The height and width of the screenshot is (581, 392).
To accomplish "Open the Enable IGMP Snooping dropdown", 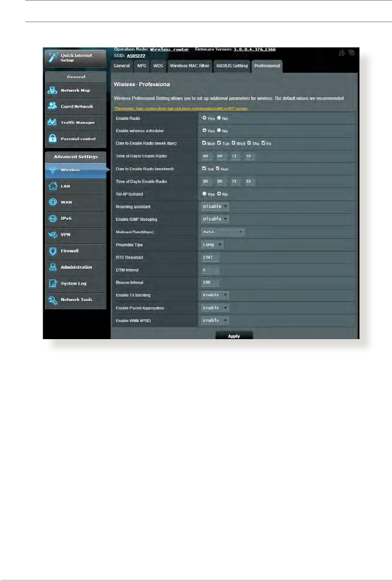I will point(215,219).
